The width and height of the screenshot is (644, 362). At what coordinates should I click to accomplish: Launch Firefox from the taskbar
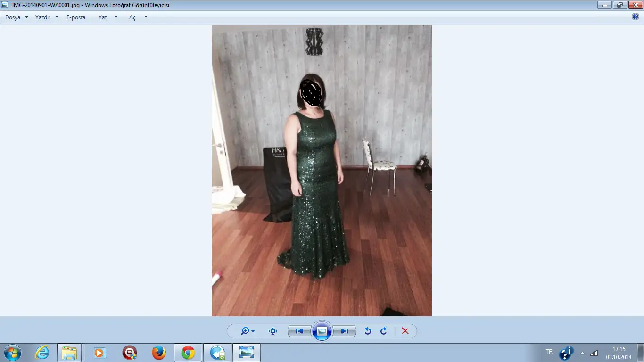point(159,353)
